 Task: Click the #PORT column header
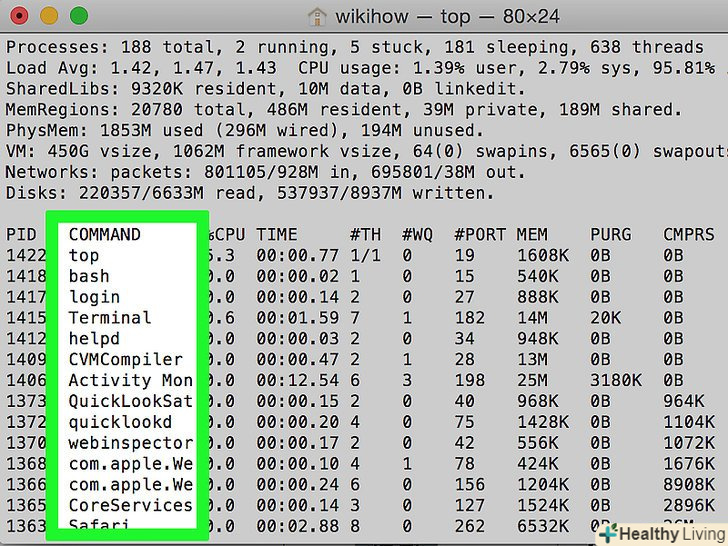click(x=480, y=234)
